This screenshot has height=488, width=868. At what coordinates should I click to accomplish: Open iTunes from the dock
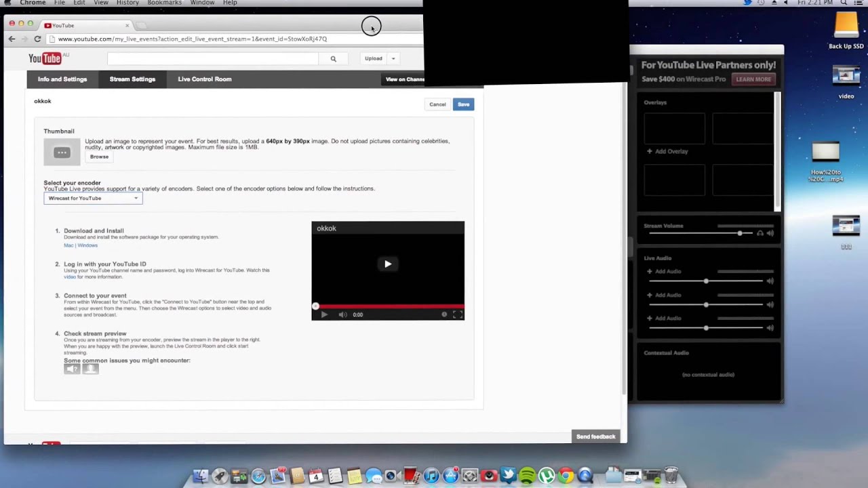point(431,476)
